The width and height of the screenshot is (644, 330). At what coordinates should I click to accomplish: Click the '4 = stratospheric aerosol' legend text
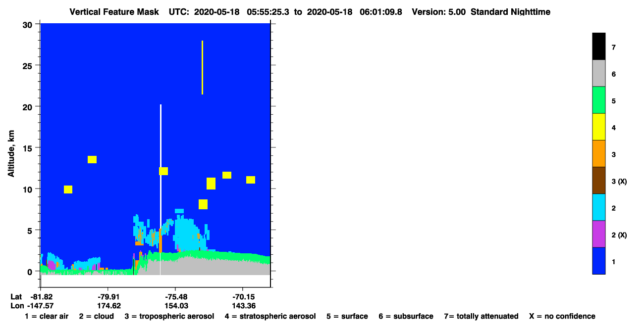click(x=270, y=316)
